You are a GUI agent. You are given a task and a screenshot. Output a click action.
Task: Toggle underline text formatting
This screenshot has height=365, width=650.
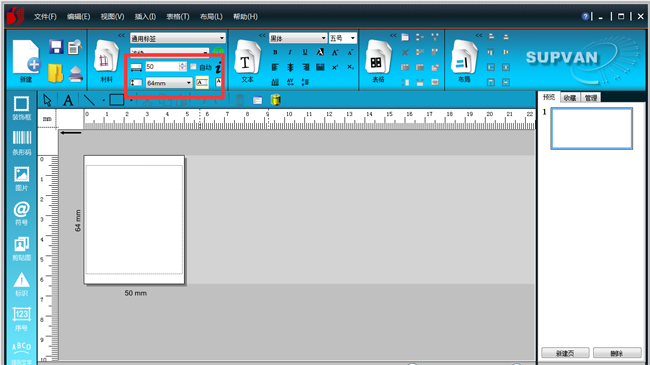[x=305, y=52]
